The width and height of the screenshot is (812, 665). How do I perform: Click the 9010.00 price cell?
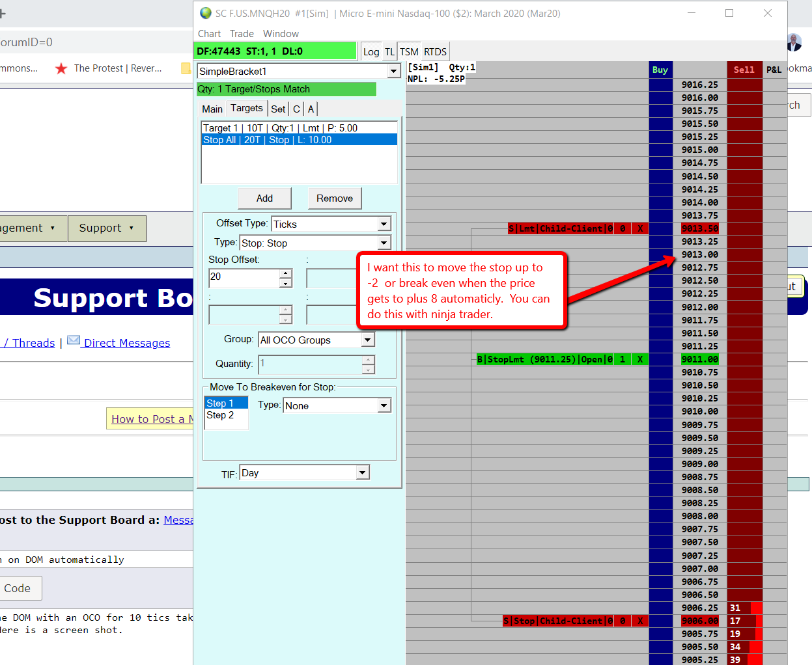coord(700,411)
